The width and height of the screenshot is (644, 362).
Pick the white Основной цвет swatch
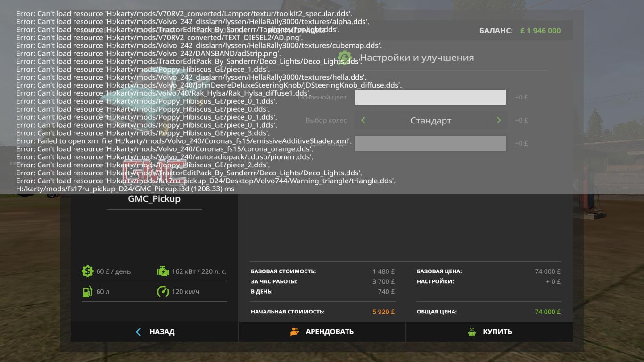(x=430, y=97)
